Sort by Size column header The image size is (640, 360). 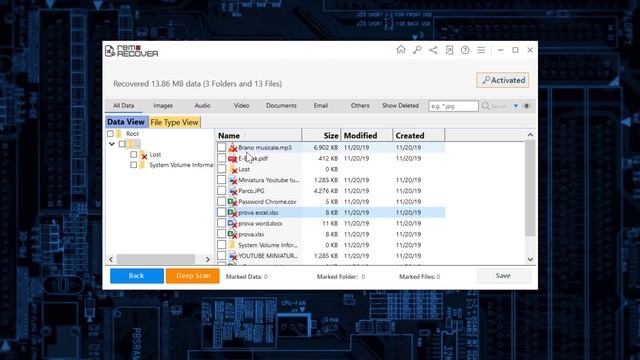[322, 136]
